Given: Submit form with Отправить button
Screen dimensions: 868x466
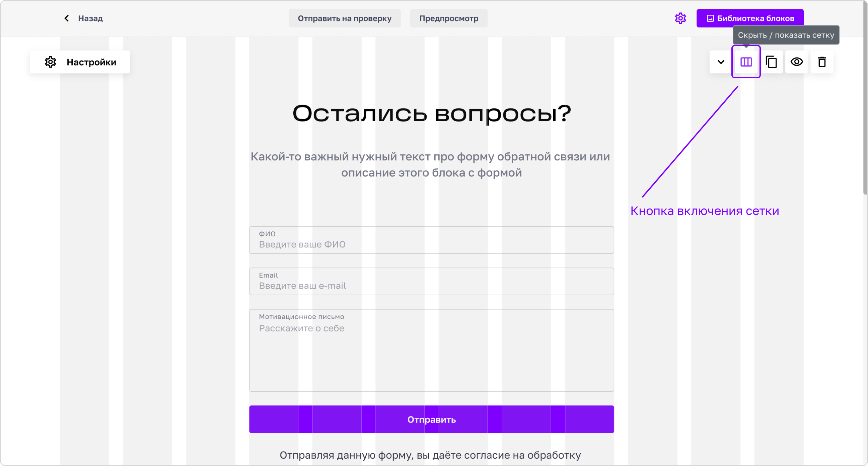Looking at the screenshot, I should tap(431, 419).
